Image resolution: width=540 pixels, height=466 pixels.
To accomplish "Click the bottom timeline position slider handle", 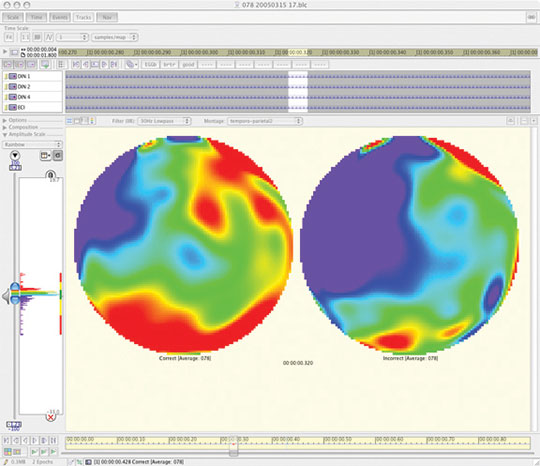I will 233,449.
